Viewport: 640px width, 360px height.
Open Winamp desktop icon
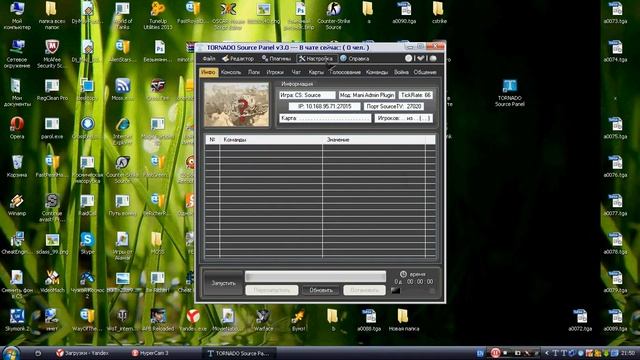tap(17, 204)
